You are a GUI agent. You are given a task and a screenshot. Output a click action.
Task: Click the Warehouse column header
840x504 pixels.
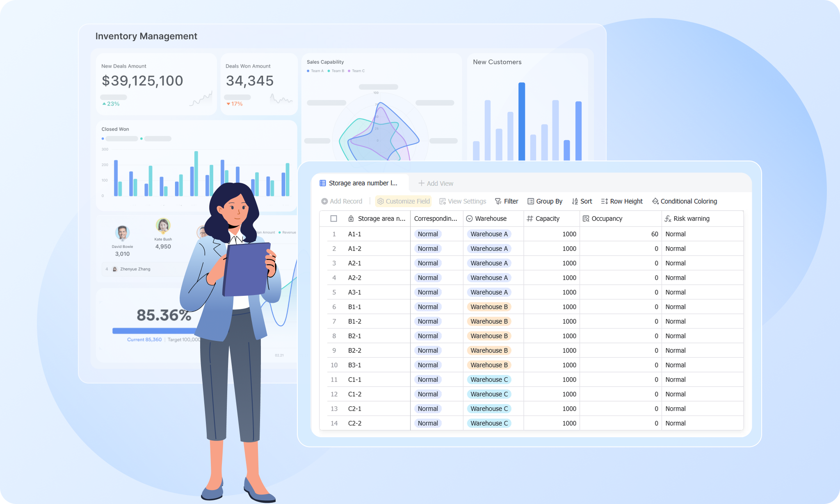[493, 219]
